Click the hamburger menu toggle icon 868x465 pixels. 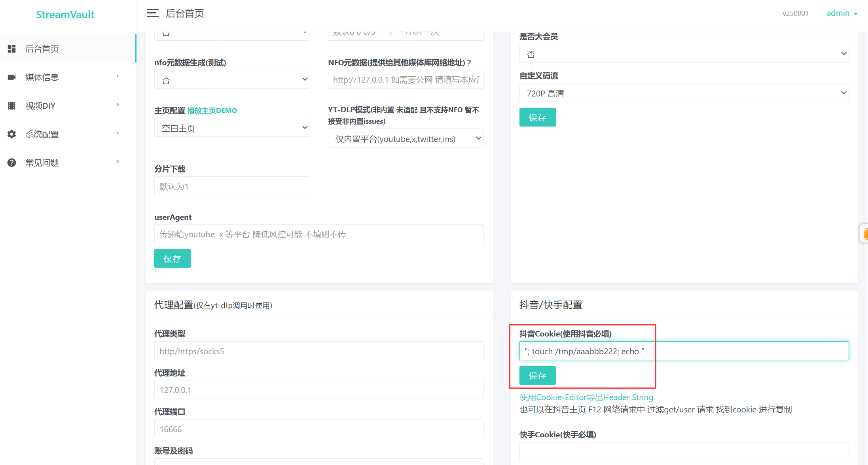152,13
